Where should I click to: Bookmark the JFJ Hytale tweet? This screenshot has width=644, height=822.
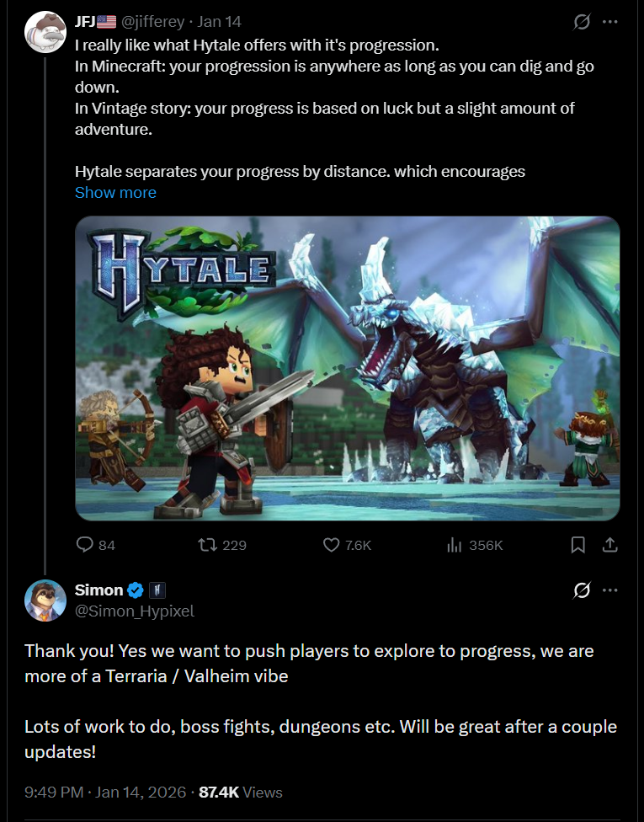coord(577,545)
